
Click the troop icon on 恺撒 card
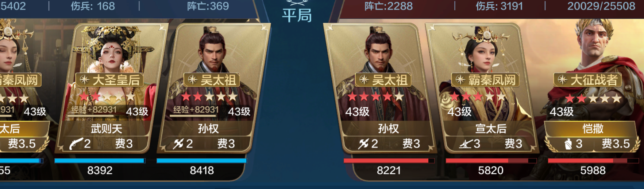tap(568, 144)
